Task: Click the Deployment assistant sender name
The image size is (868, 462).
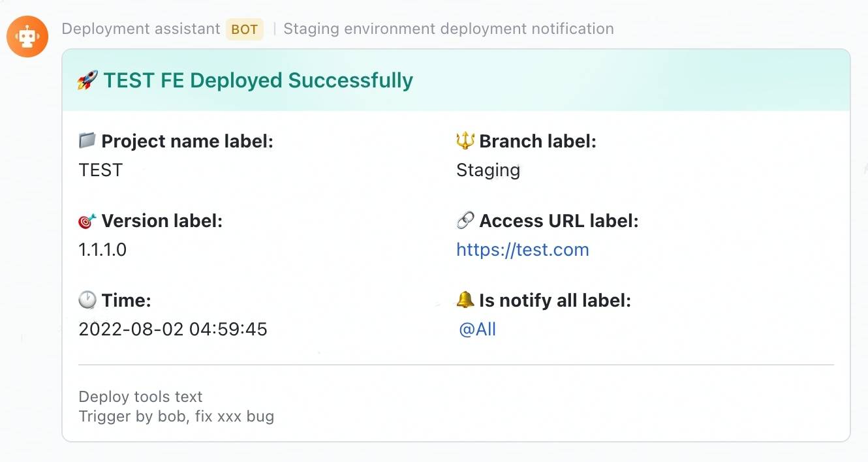Action: click(x=140, y=29)
